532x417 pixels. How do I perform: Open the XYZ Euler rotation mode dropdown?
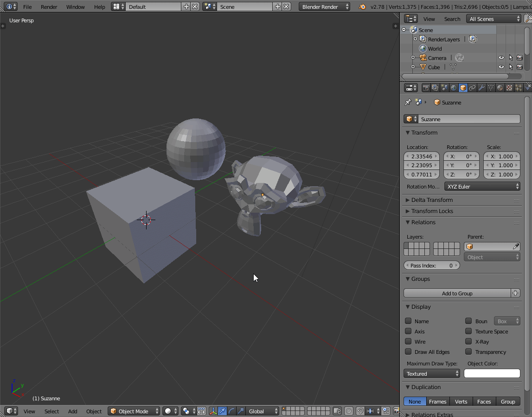click(x=482, y=186)
